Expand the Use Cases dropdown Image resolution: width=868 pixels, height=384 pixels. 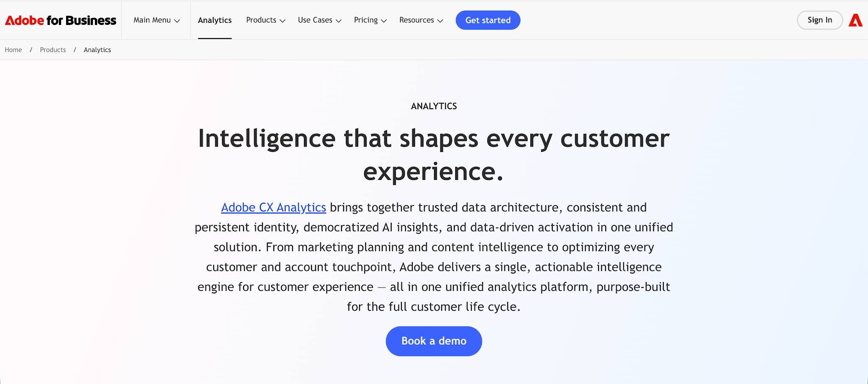[x=319, y=20]
